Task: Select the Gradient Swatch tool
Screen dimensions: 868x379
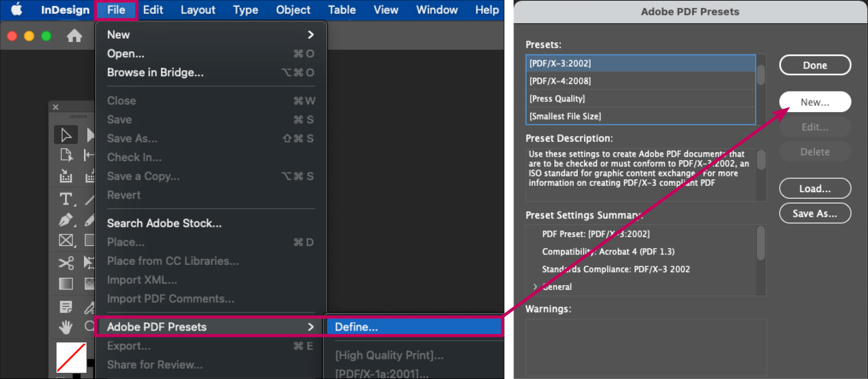Action: pyautogui.click(x=66, y=284)
